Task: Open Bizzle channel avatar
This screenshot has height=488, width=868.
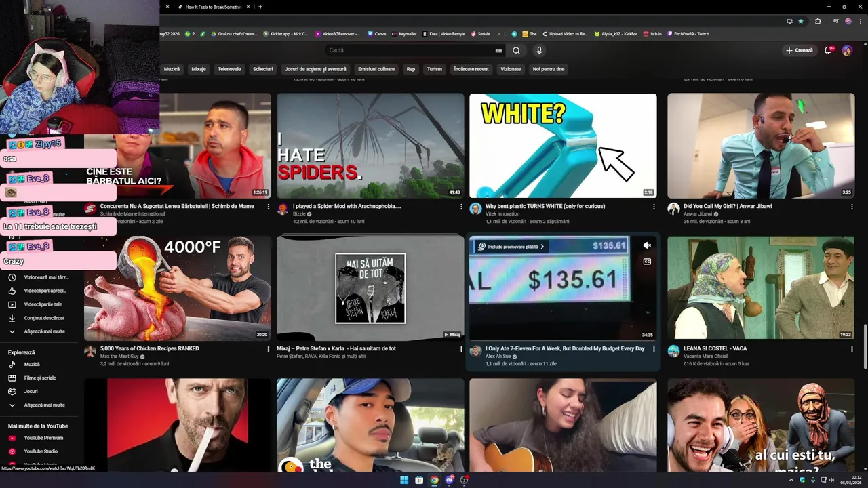Action: pyautogui.click(x=283, y=209)
